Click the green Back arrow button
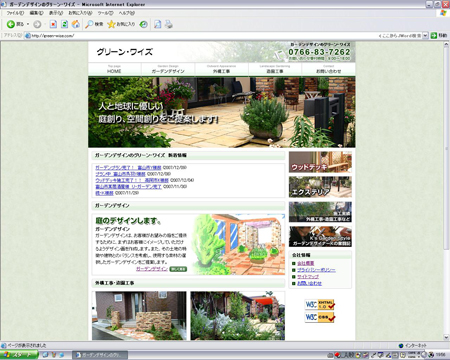 click(x=11, y=24)
